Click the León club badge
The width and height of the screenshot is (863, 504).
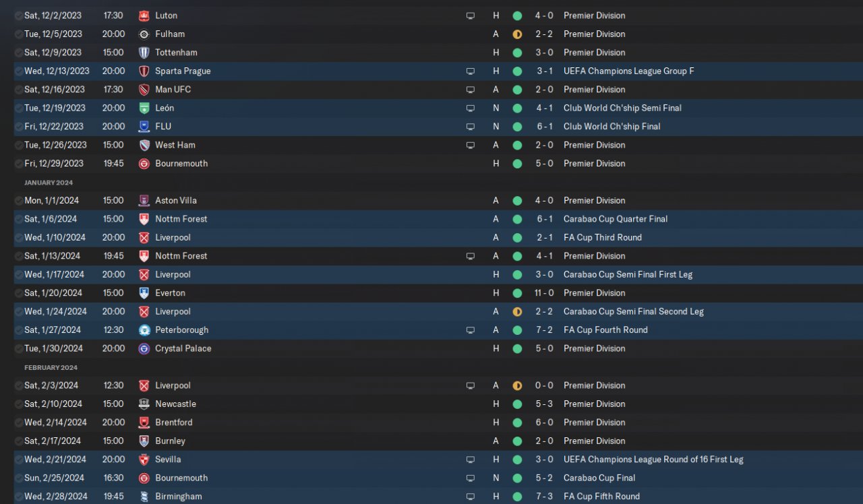tap(144, 108)
